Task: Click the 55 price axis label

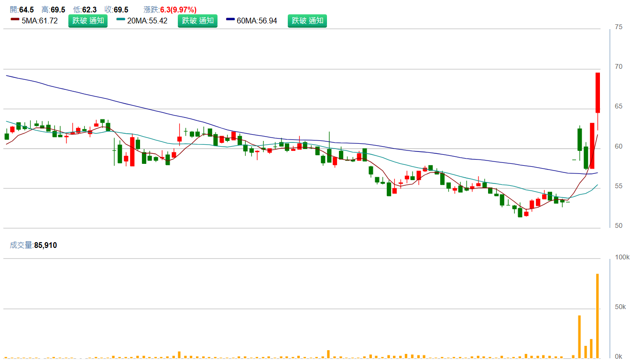Action: pyautogui.click(x=619, y=186)
